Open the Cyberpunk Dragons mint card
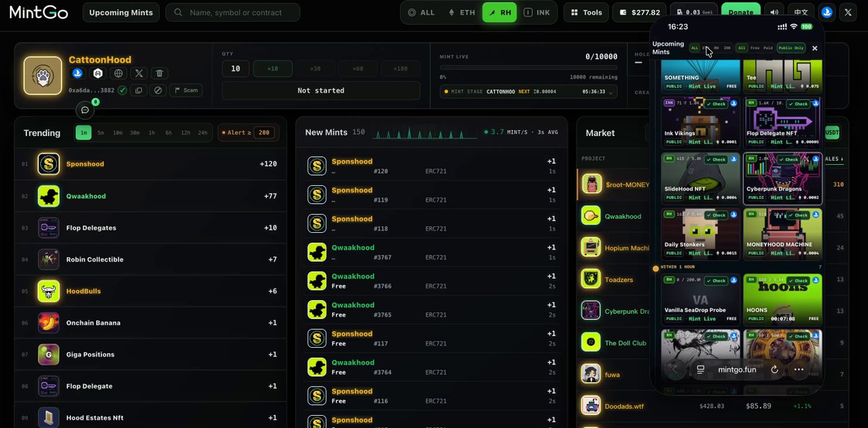 (x=783, y=178)
